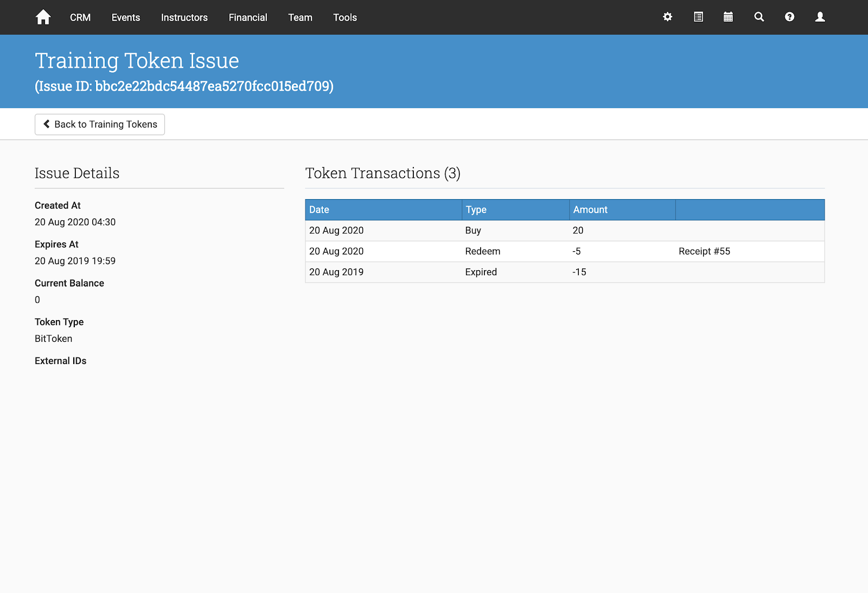Screen dimensions: 868x593
Task: Click the amount -5 cell
Action: coord(622,251)
